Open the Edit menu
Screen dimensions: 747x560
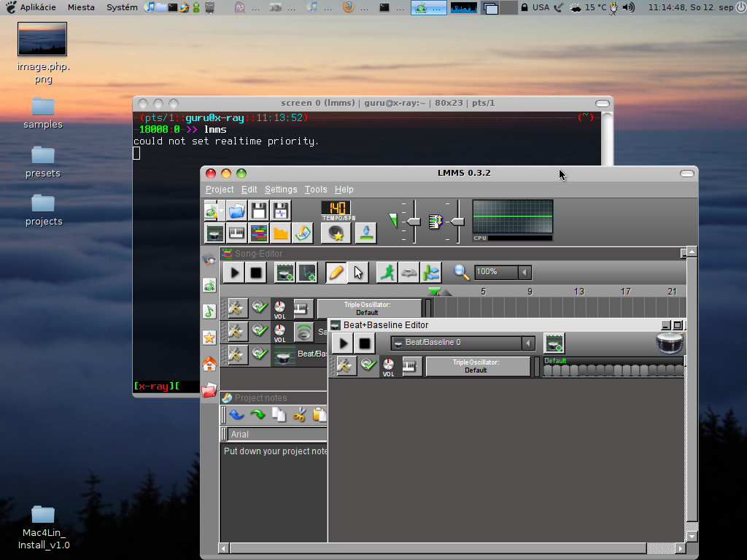pos(249,190)
